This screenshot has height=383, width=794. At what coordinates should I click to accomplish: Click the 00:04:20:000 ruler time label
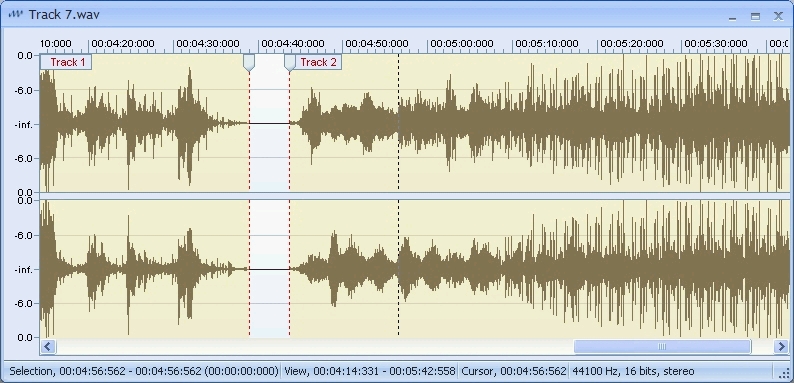click(123, 44)
